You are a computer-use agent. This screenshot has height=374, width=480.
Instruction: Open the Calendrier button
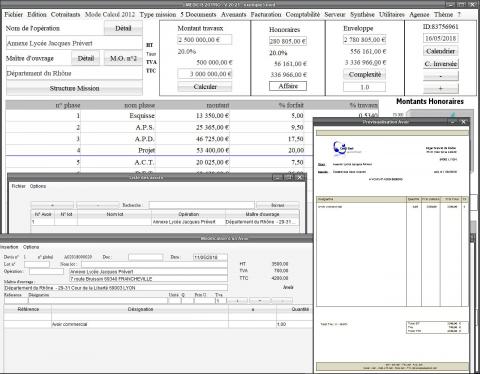(441, 51)
